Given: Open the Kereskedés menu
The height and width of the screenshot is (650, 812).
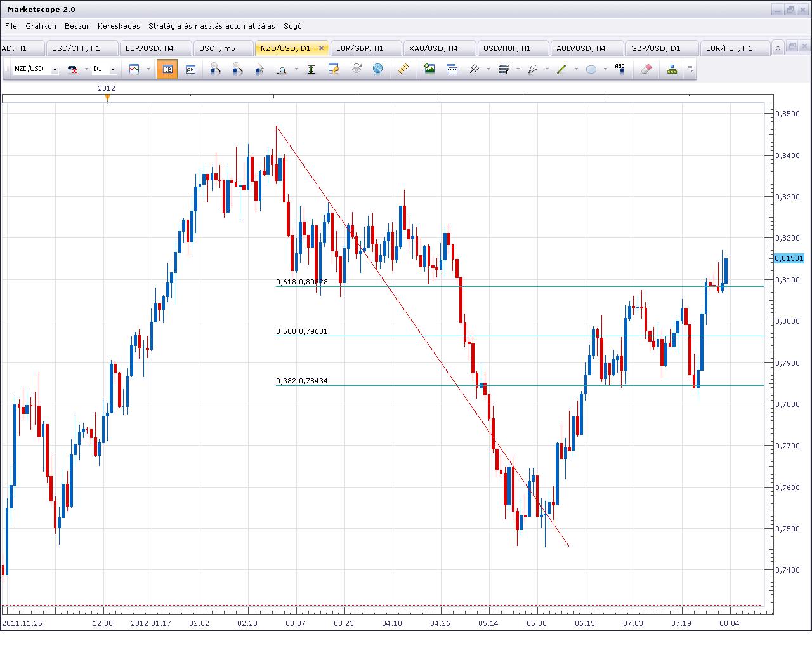Looking at the screenshot, I should (119, 26).
